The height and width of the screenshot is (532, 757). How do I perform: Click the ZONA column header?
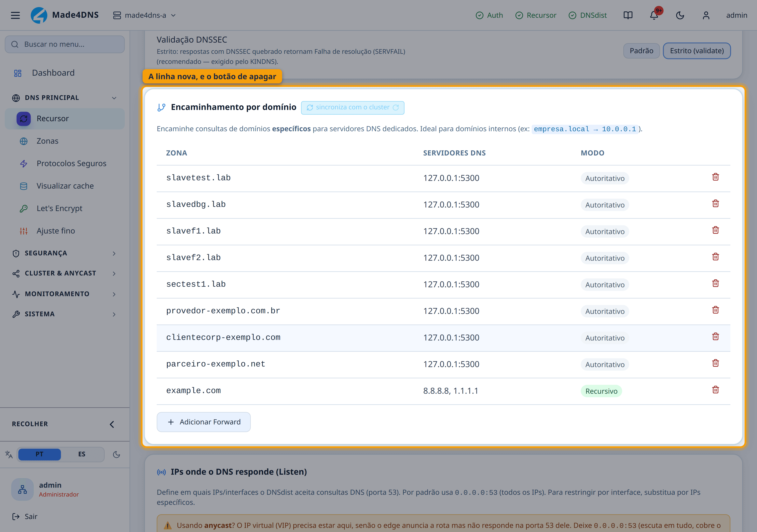(x=176, y=153)
